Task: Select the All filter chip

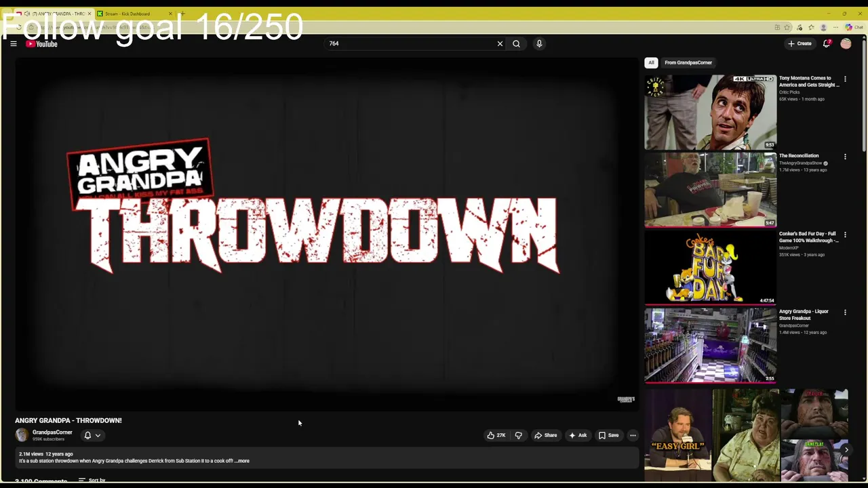Action: [651, 62]
